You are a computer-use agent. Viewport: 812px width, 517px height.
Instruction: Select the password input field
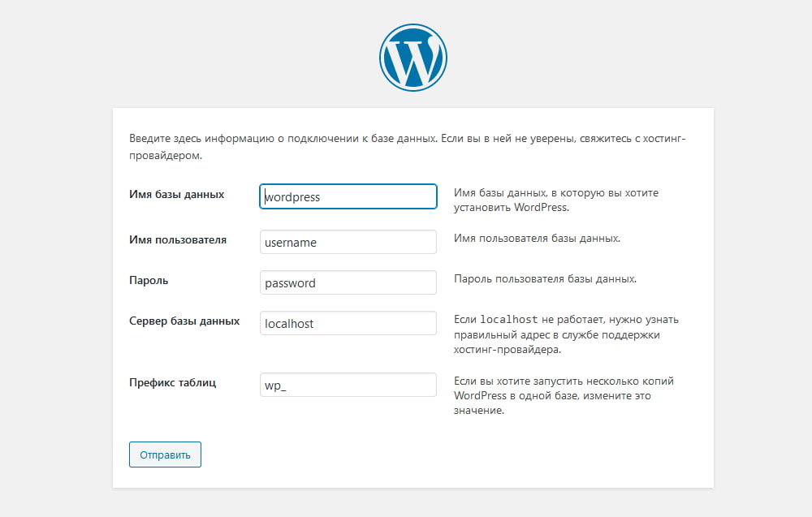point(348,283)
